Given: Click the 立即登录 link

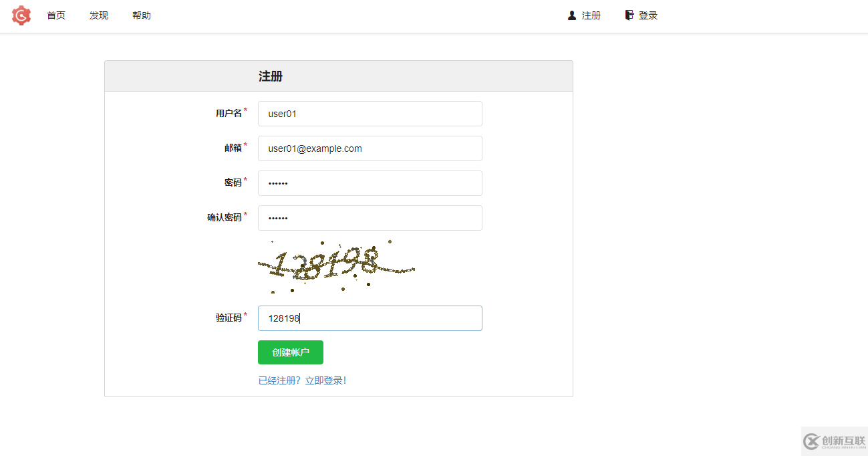Looking at the screenshot, I should [x=326, y=379].
